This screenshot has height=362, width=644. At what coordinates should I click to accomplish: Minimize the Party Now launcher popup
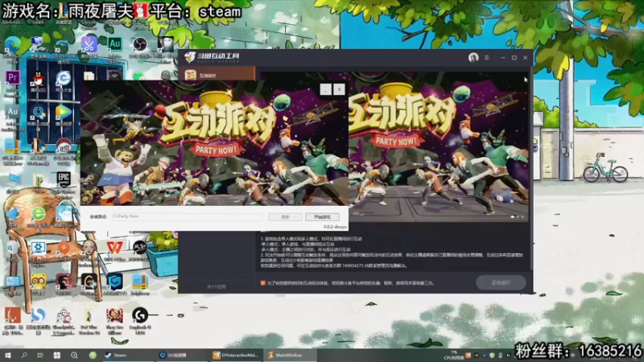(326, 89)
